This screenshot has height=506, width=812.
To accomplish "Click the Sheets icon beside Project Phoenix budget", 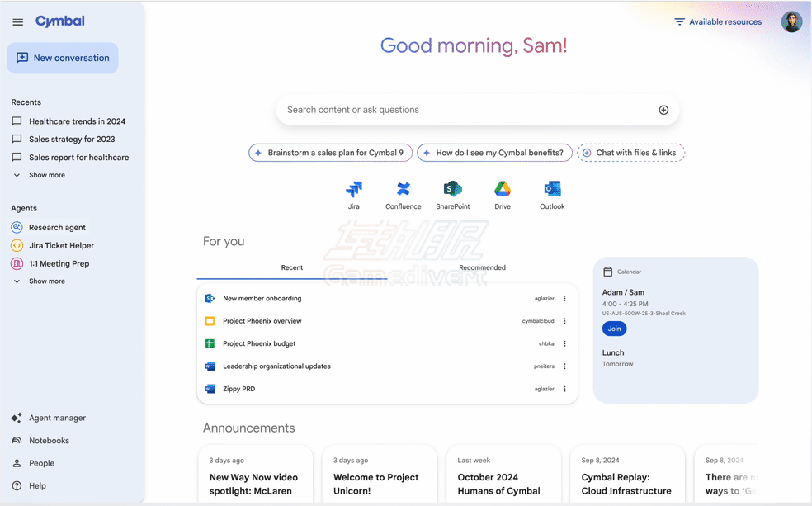I will [210, 344].
